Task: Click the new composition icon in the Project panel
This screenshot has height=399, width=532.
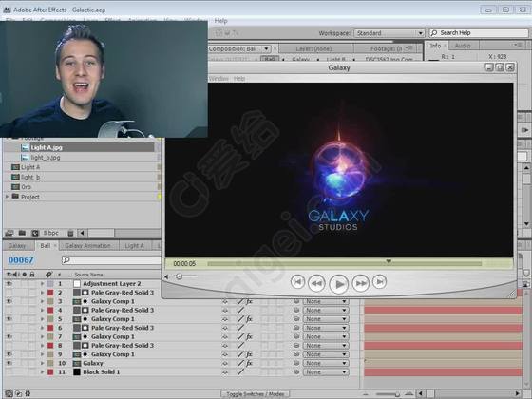Action: pyautogui.click(x=35, y=233)
